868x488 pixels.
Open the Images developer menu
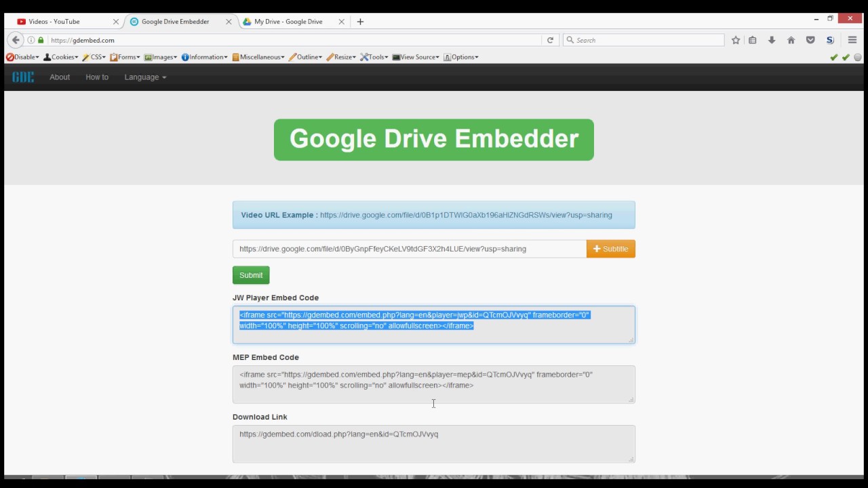[x=161, y=57]
